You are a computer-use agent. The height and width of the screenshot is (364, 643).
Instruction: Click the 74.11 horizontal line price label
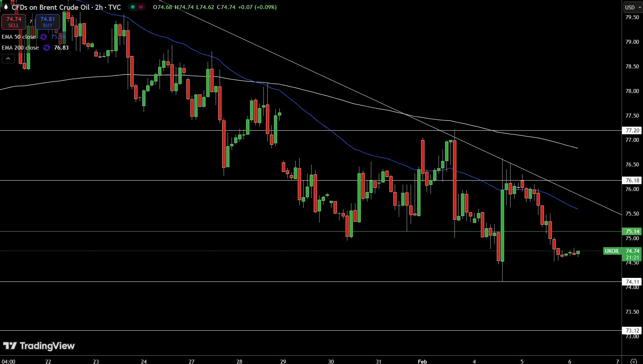[x=632, y=282]
